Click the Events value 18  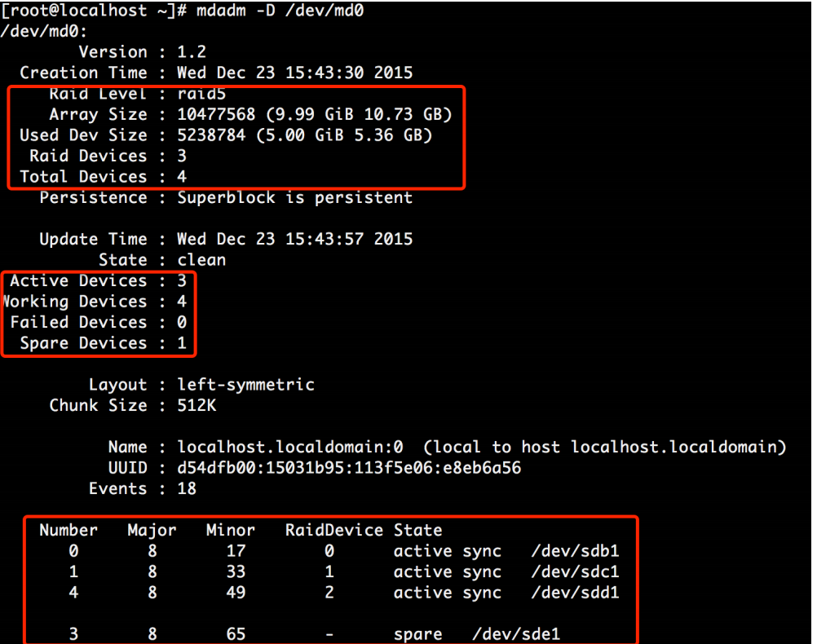[187, 489]
